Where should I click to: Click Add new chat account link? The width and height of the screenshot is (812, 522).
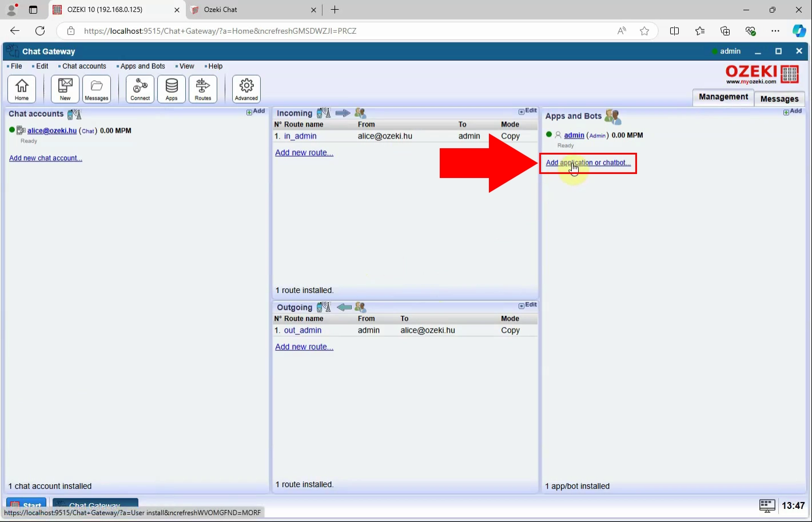tap(46, 158)
